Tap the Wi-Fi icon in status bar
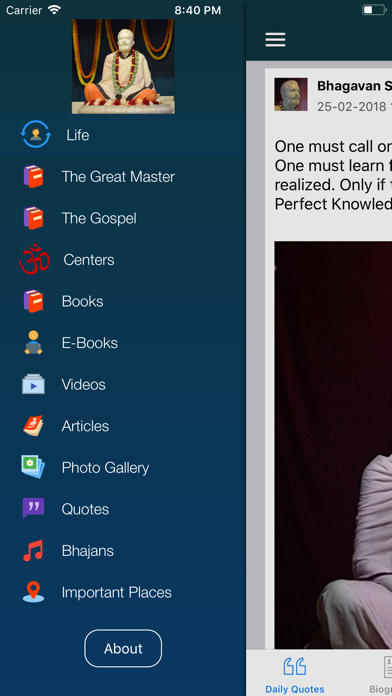392x696 pixels. click(54, 10)
